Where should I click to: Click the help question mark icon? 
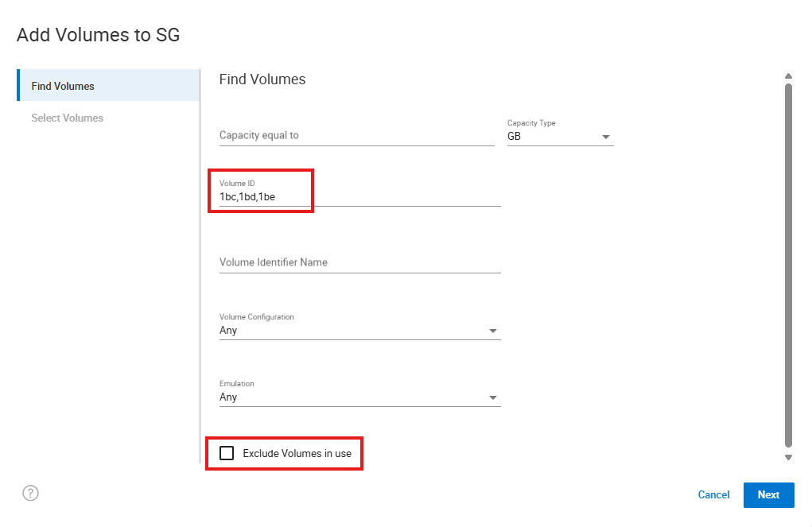pos(30,493)
